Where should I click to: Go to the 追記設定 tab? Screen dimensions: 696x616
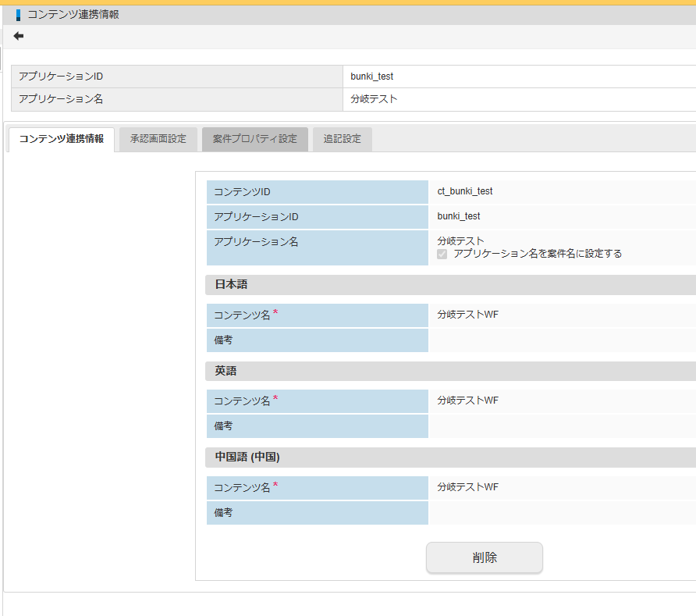coord(343,139)
